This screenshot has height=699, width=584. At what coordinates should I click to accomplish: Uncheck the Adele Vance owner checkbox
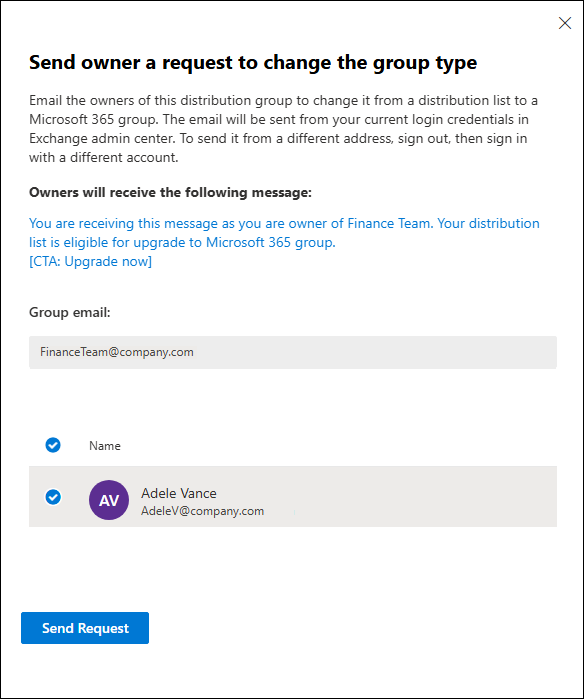(53, 497)
